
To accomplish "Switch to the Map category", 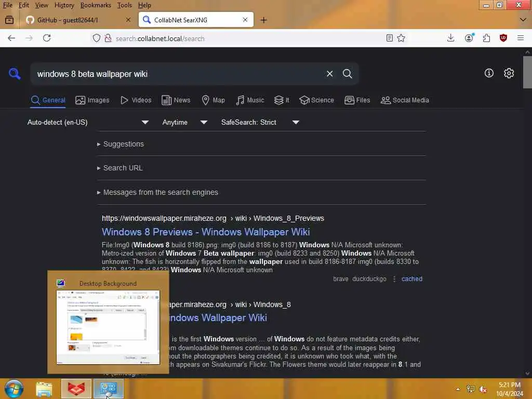I will click(213, 100).
